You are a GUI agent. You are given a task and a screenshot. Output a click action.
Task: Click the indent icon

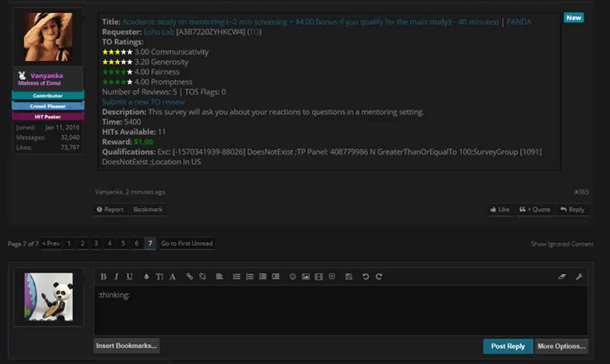(x=276, y=276)
